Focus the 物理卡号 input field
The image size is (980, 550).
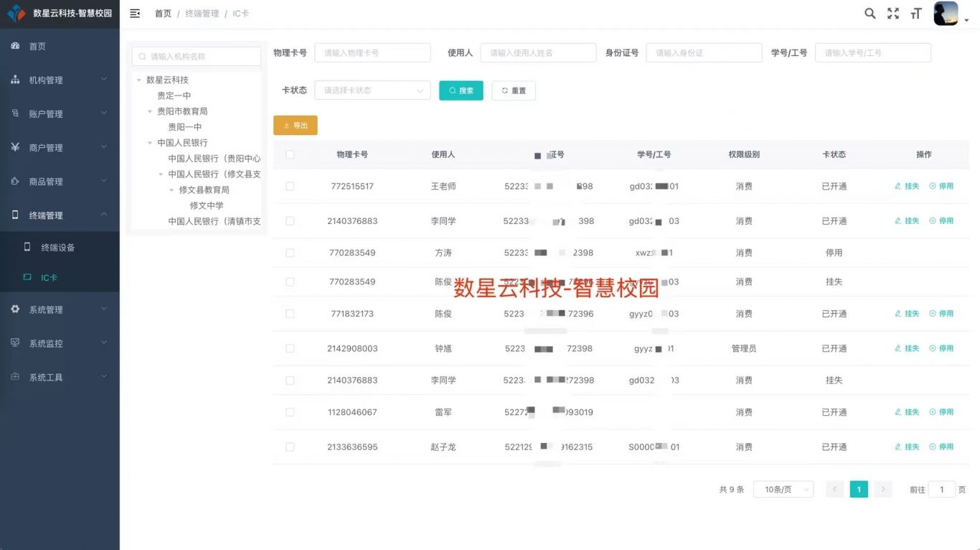click(372, 52)
